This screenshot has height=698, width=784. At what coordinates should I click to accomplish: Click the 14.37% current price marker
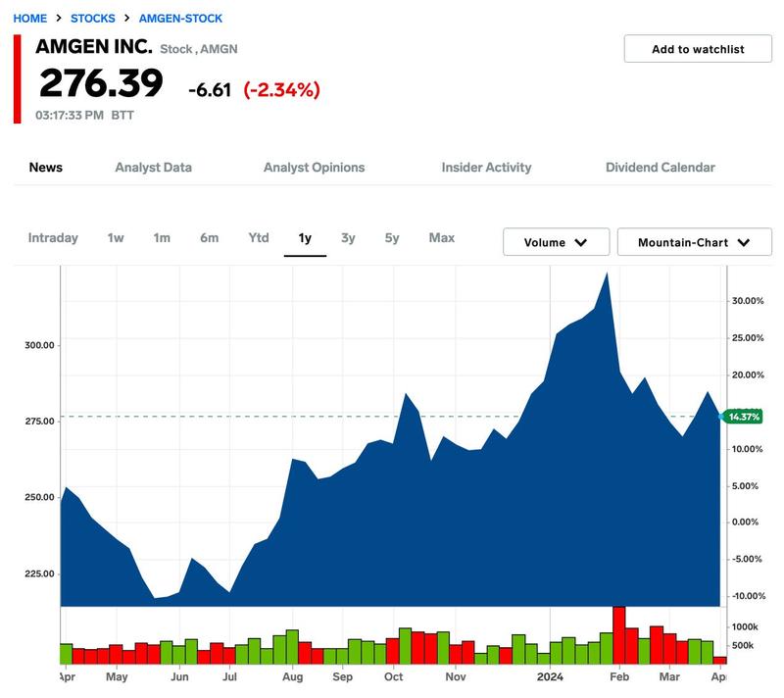click(743, 417)
